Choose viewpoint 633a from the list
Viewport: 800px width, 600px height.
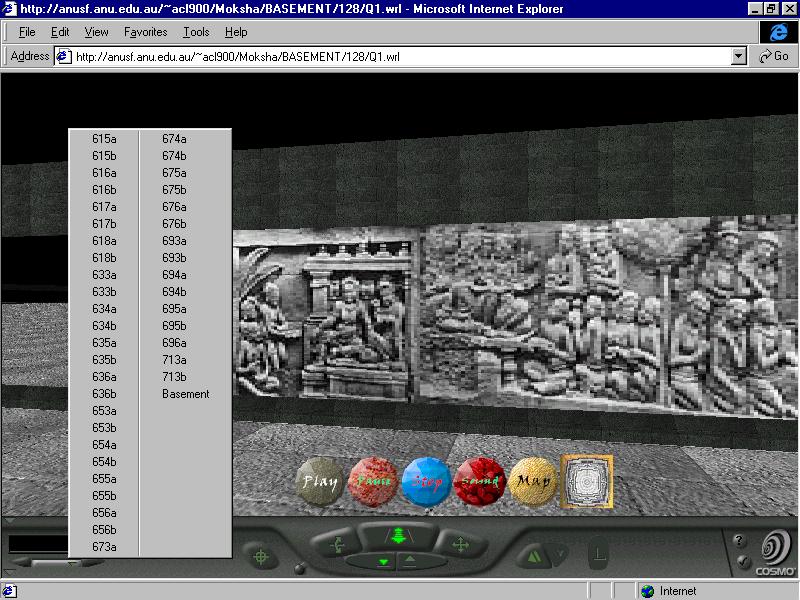tap(104, 275)
